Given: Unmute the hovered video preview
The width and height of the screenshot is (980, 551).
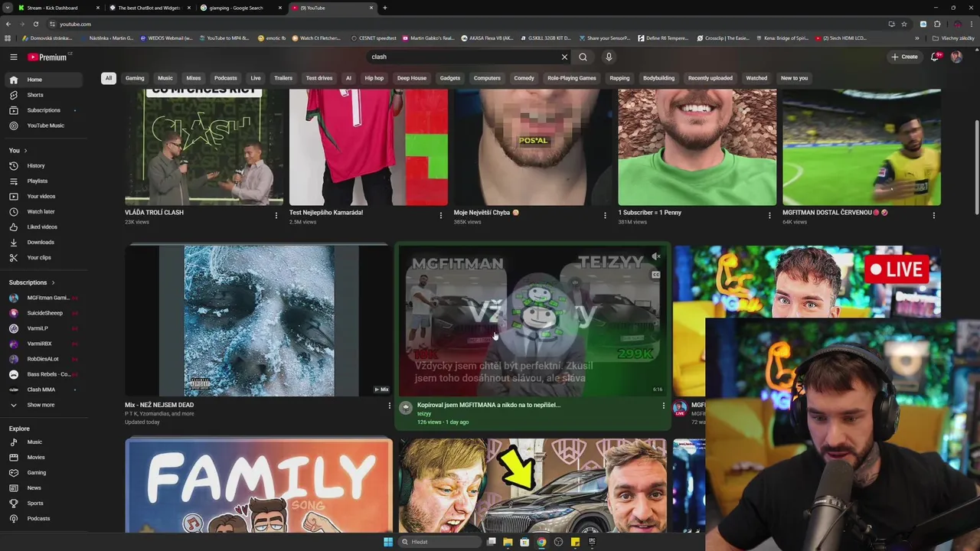Looking at the screenshot, I should pyautogui.click(x=656, y=256).
